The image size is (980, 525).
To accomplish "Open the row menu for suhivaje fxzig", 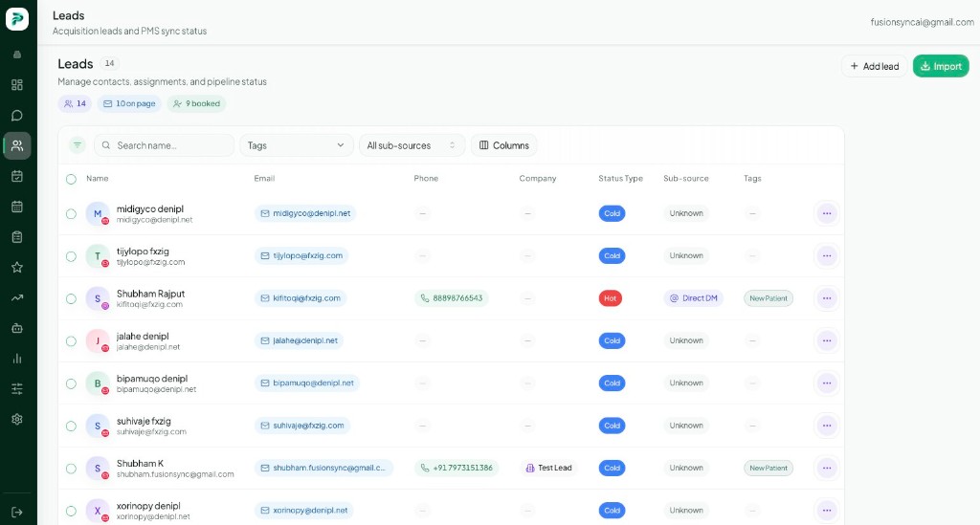I will tap(827, 426).
